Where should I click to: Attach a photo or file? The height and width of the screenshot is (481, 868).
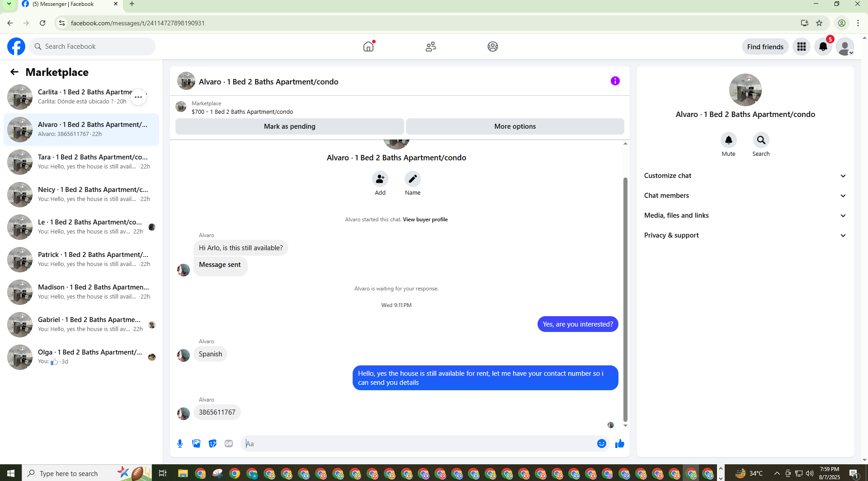pos(196,444)
